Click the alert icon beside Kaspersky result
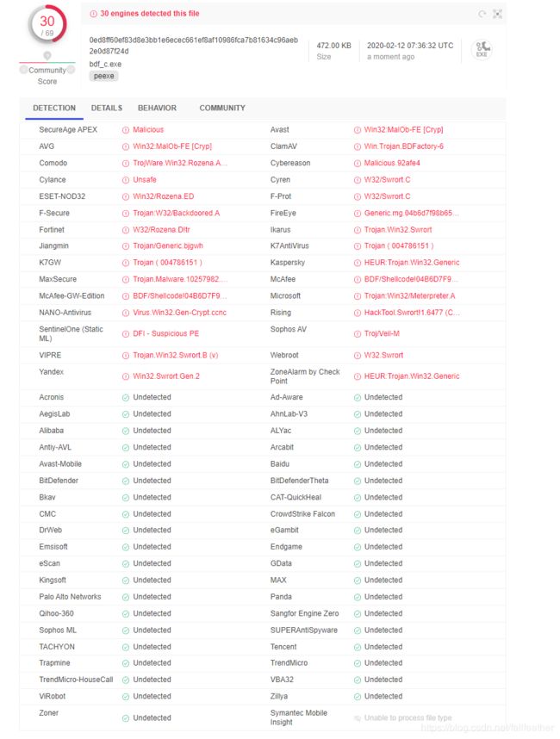This screenshot has width=560, height=739. click(357, 263)
